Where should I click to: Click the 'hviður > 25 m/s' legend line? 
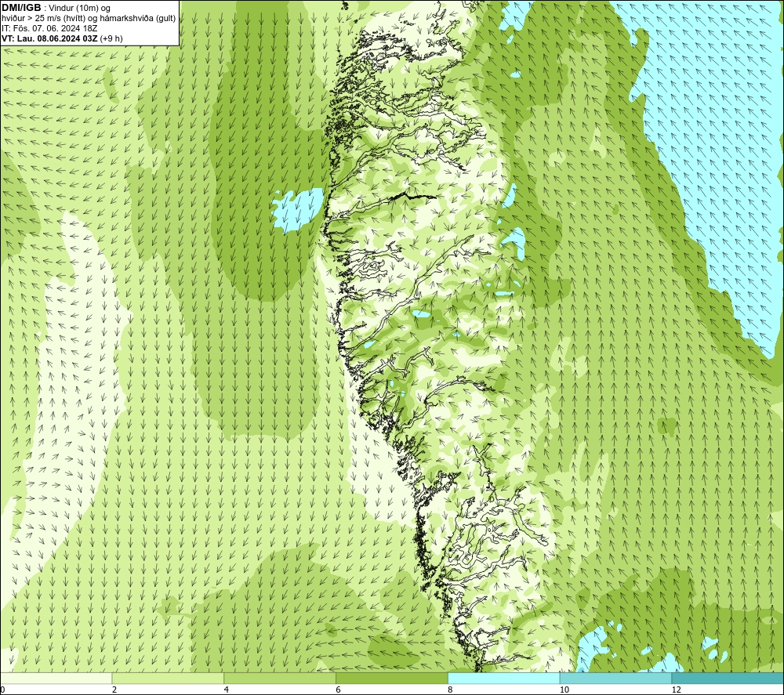(x=89, y=19)
